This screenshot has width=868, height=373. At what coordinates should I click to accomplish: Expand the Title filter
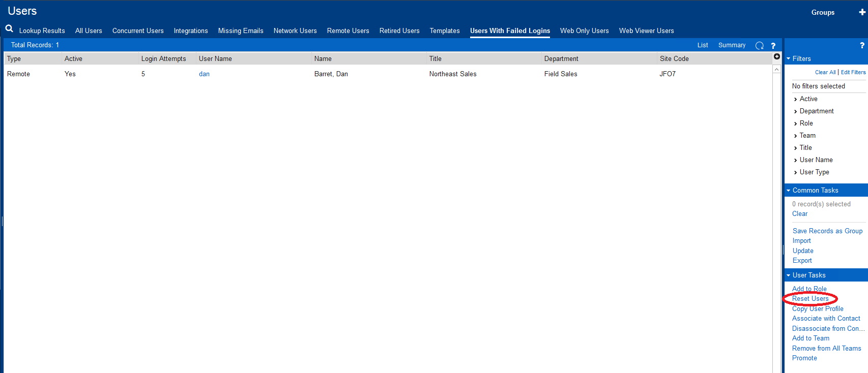(x=796, y=148)
